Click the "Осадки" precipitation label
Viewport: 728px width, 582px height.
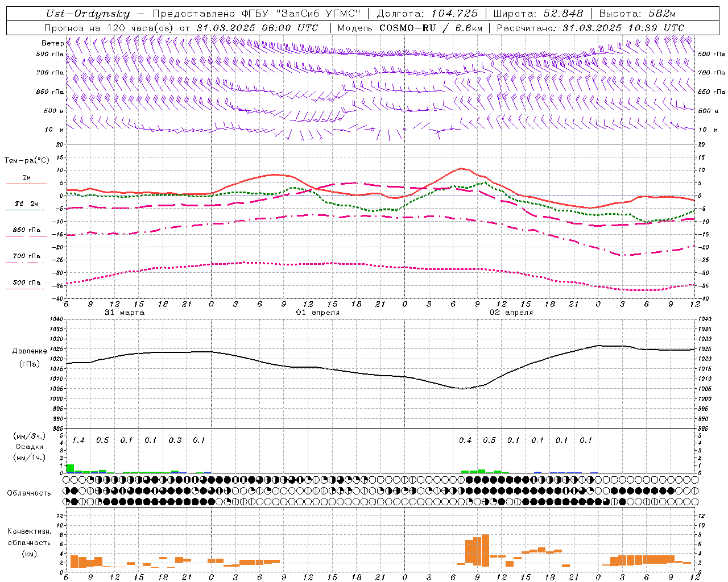[29, 447]
